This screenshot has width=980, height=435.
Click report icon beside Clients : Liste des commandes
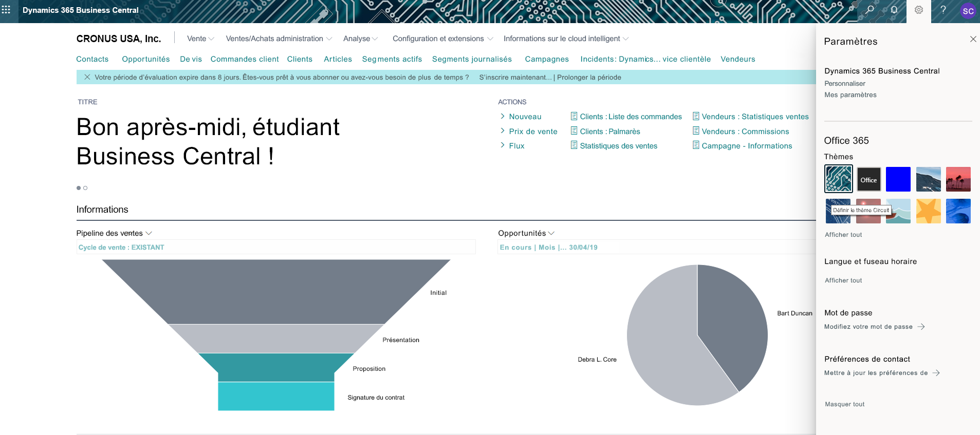[x=574, y=116]
